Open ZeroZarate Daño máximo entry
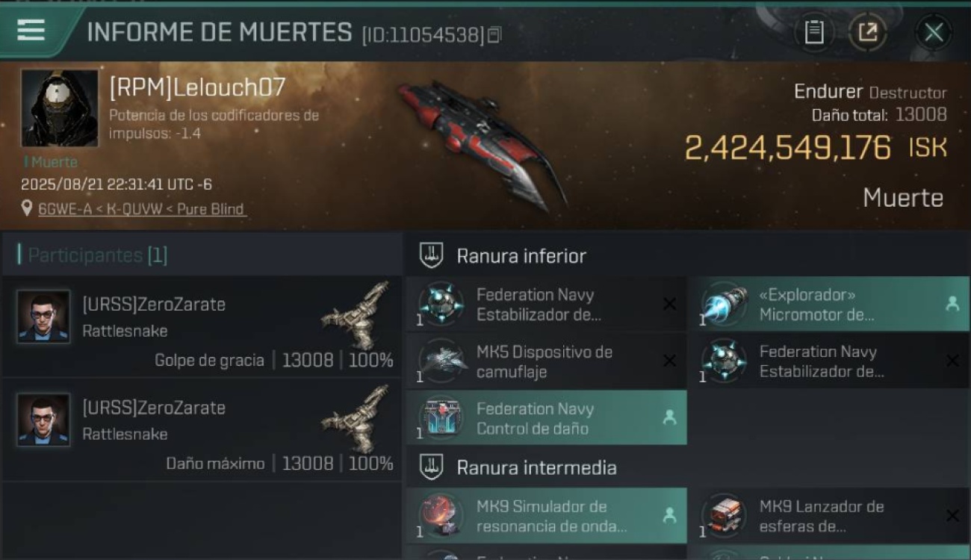The height and width of the screenshot is (560, 971). (202, 430)
